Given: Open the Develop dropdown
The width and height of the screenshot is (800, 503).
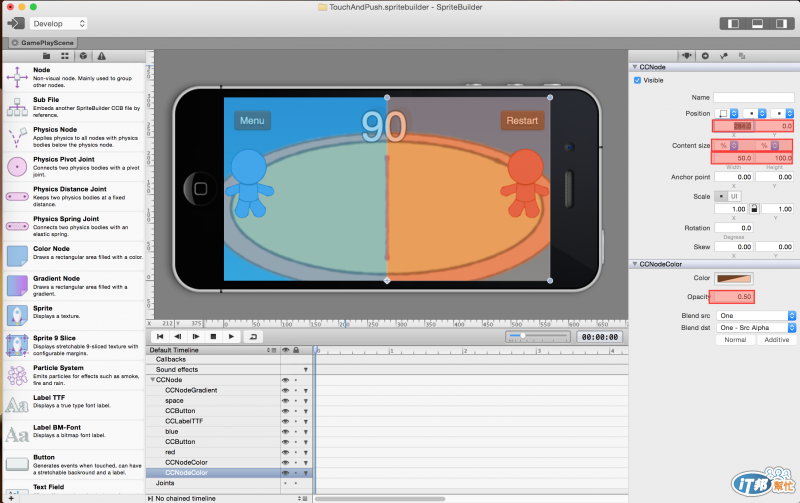Looking at the screenshot, I should coord(59,23).
